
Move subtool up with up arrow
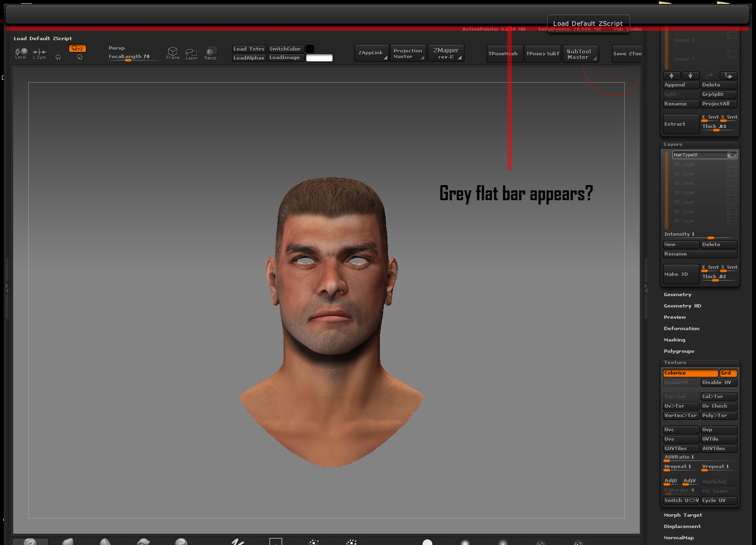tap(671, 76)
